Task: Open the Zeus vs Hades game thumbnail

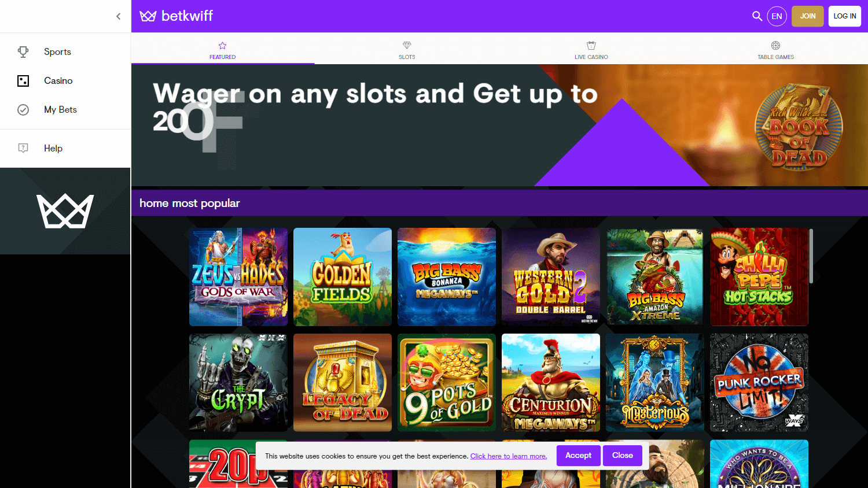Action: [238, 277]
